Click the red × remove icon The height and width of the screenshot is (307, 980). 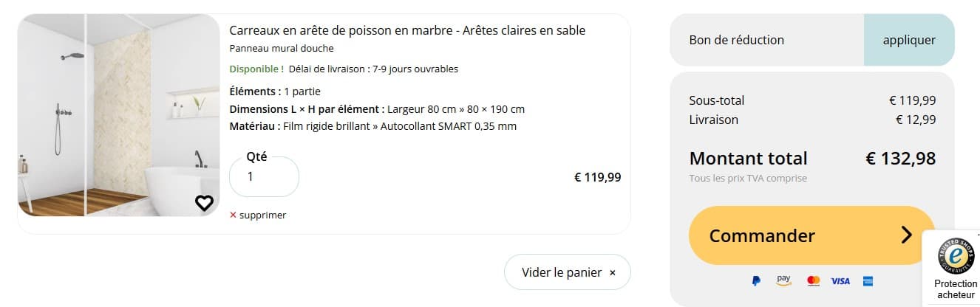pyautogui.click(x=233, y=215)
